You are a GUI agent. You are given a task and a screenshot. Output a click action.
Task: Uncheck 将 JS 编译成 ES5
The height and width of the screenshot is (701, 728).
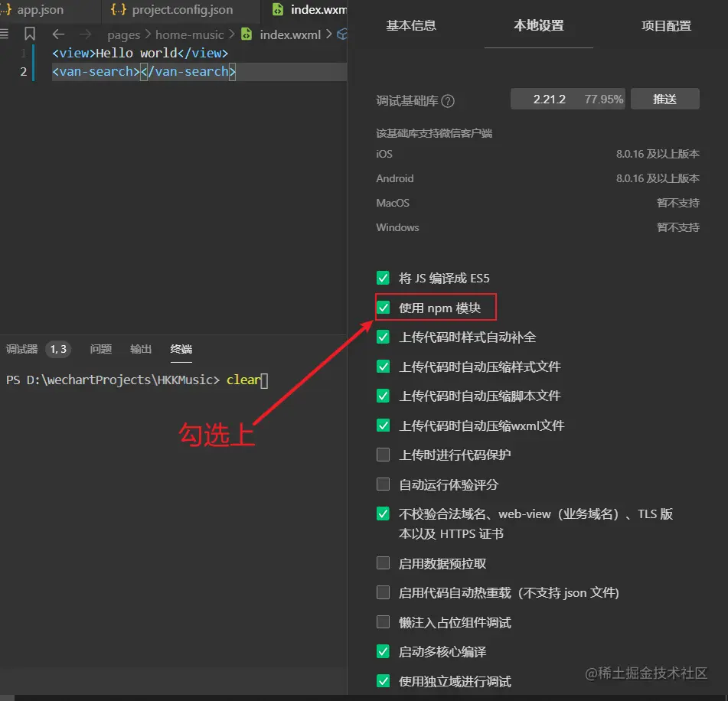click(383, 278)
